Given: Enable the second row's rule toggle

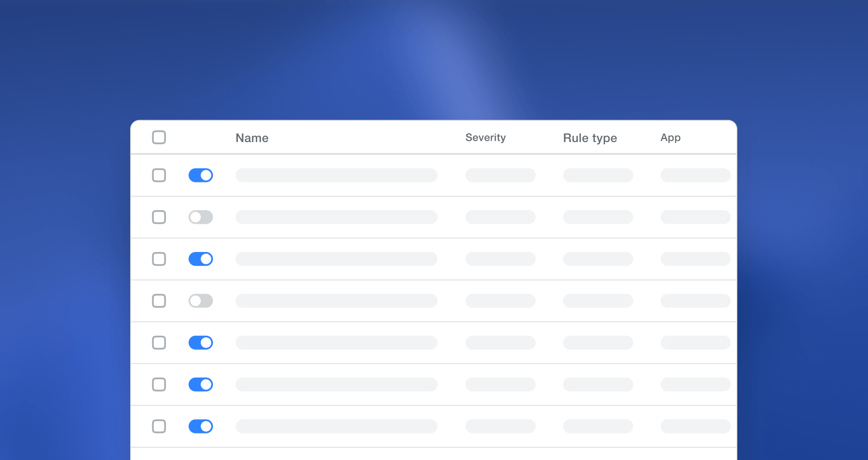Looking at the screenshot, I should coord(201,217).
